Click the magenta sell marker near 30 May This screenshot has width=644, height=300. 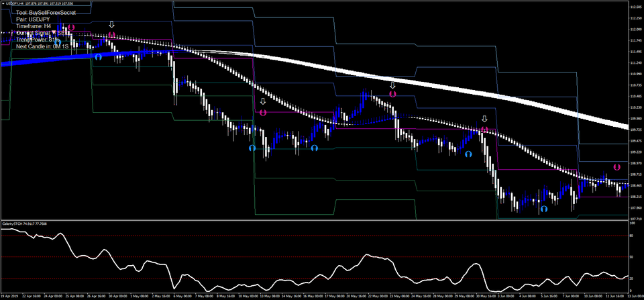tap(484, 130)
